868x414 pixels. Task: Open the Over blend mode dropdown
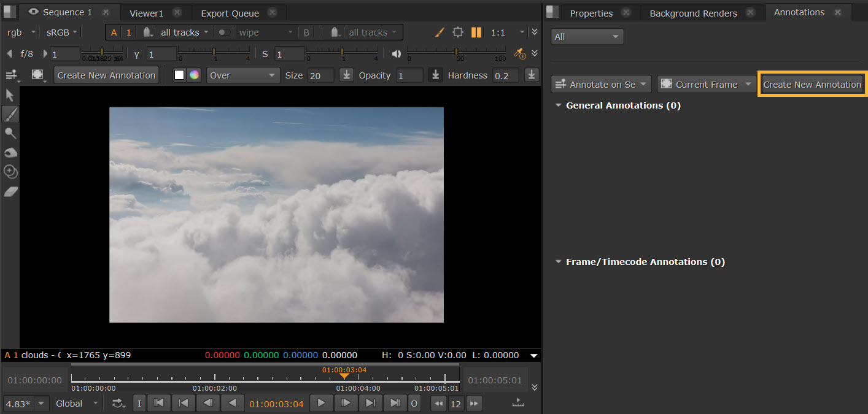point(243,75)
